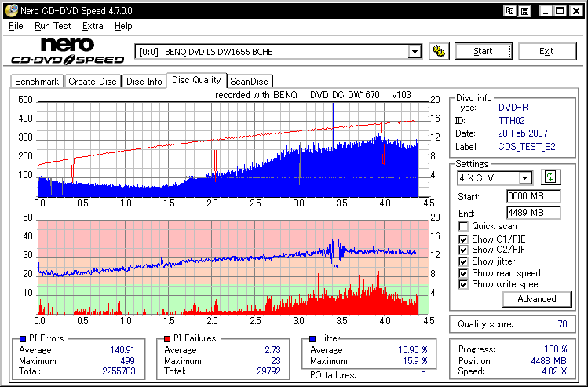Click the Start position field 0000 MB
The height and width of the screenshot is (387, 588).
click(x=533, y=196)
